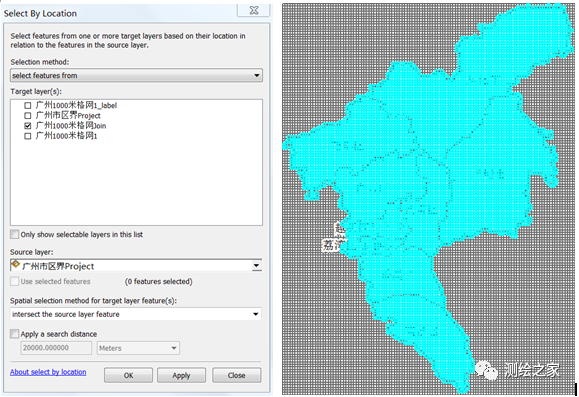Check the 广州1000米格网1_label layer checkbox

(x=28, y=106)
